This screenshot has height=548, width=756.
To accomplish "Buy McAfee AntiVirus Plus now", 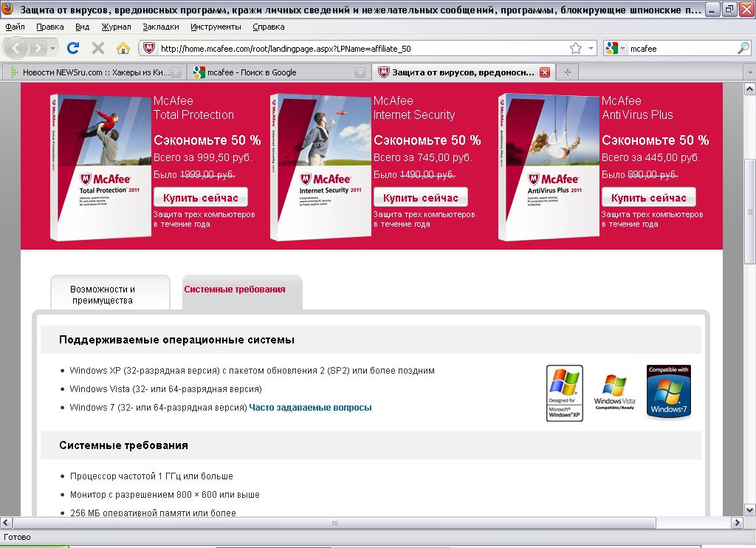I will (x=648, y=197).
